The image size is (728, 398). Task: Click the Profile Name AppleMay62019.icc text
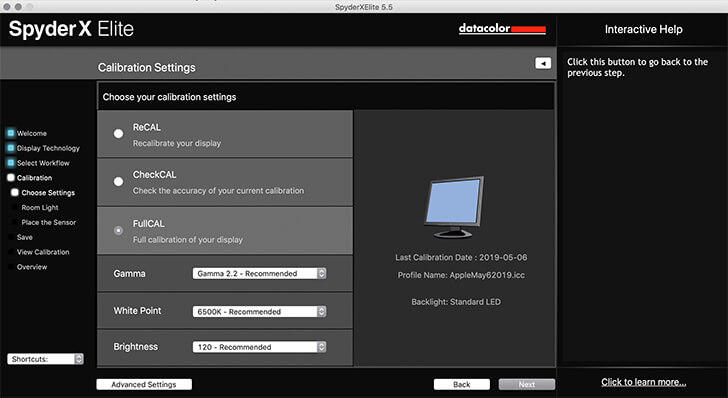tap(461, 275)
